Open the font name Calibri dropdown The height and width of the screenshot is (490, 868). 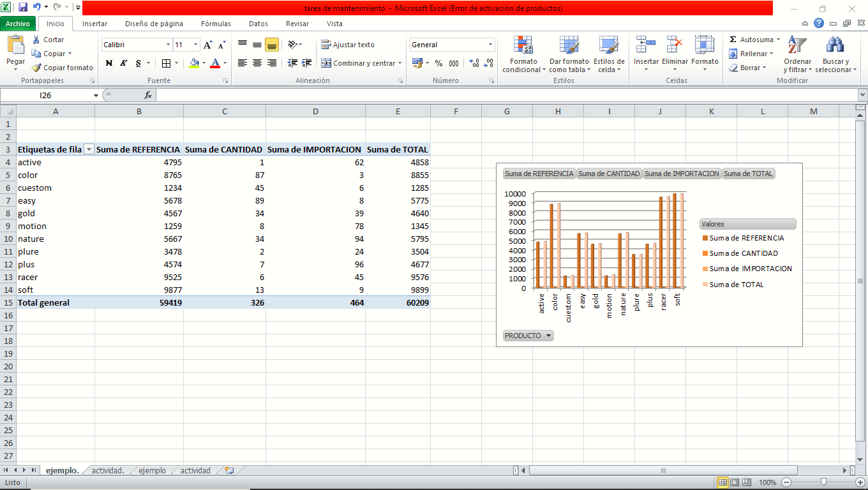coord(168,45)
